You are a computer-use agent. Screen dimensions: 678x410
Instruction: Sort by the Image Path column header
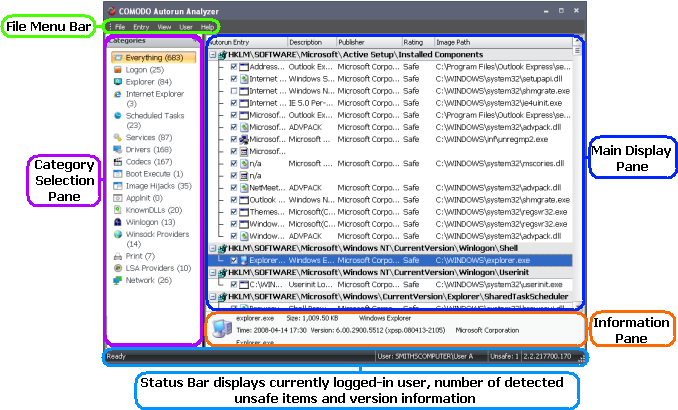click(503, 42)
